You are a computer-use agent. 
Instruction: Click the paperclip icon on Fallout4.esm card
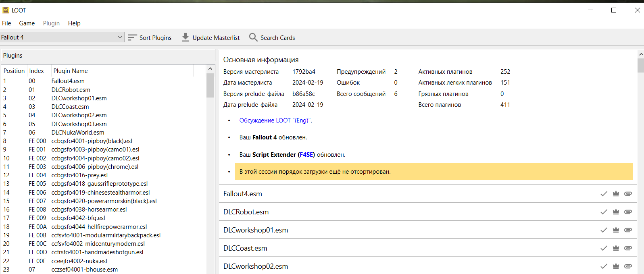pyautogui.click(x=628, y=194)
